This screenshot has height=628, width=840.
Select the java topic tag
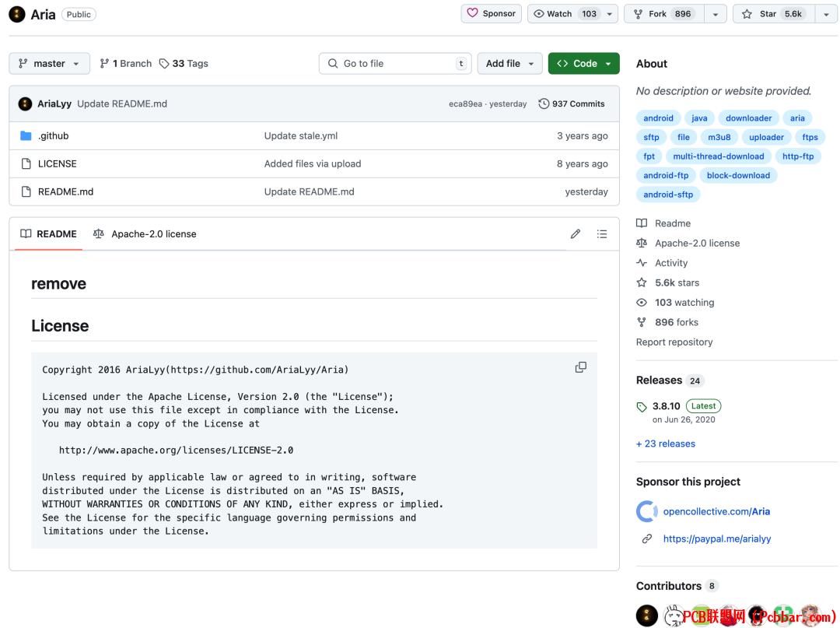[700, 118]
